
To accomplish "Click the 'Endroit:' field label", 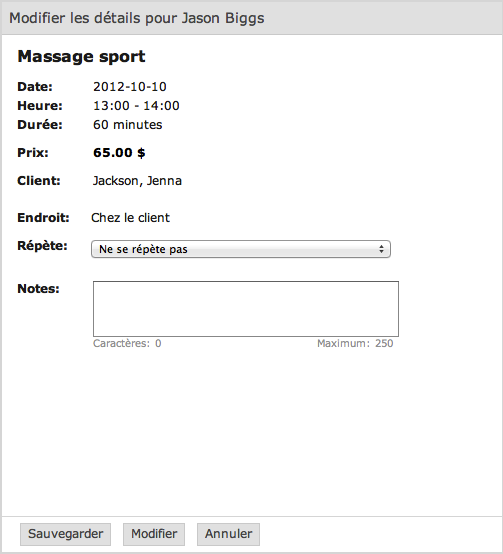I will click(x=43, y=218).
